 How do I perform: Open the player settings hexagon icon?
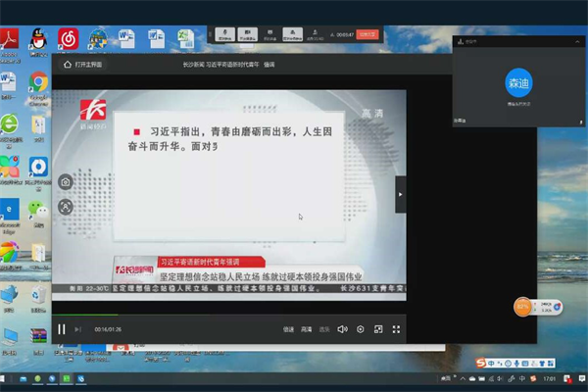pos(361,329)
